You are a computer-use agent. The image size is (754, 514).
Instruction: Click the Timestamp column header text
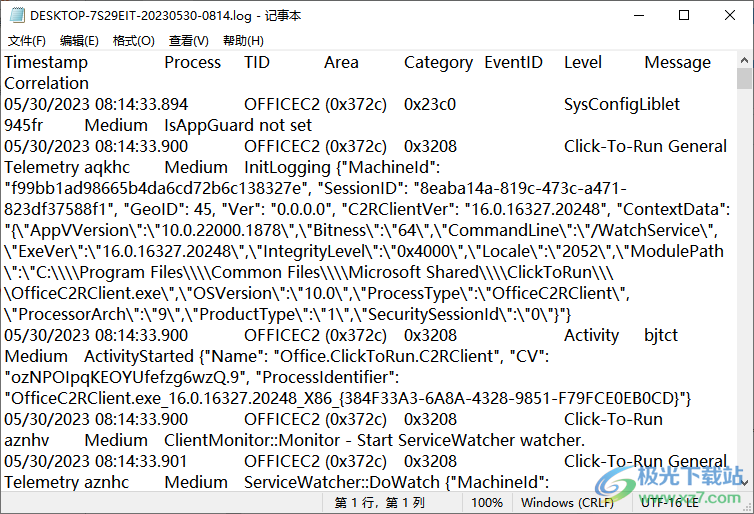pos(46,63)
